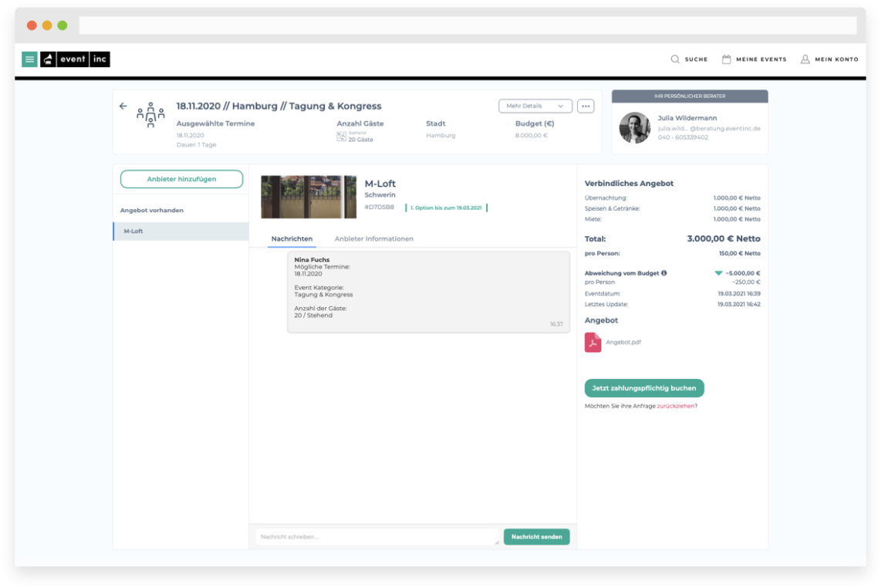This screenshot has width=881, height=588.
Task: Click the info icon near Abweichung vom Budget
Action: 664,273
